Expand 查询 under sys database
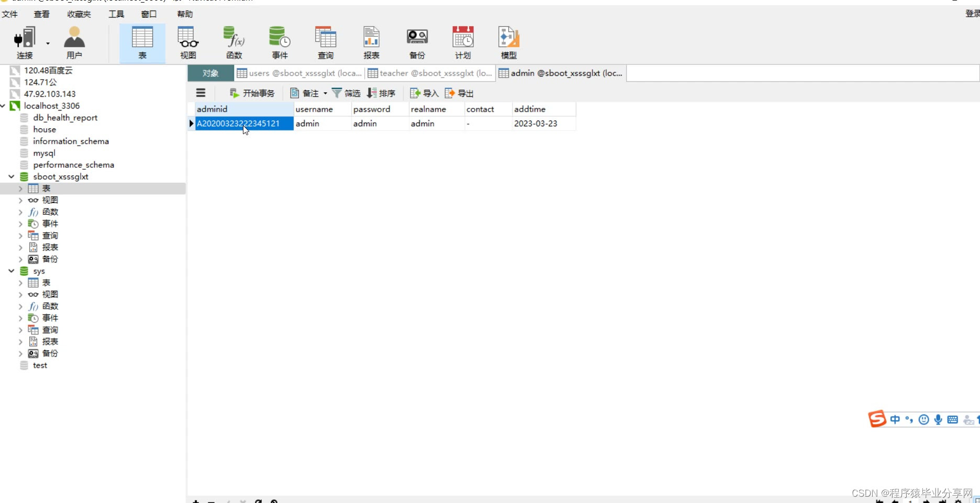The height and width of the screenshot is (503, 980). pos(20,330)
